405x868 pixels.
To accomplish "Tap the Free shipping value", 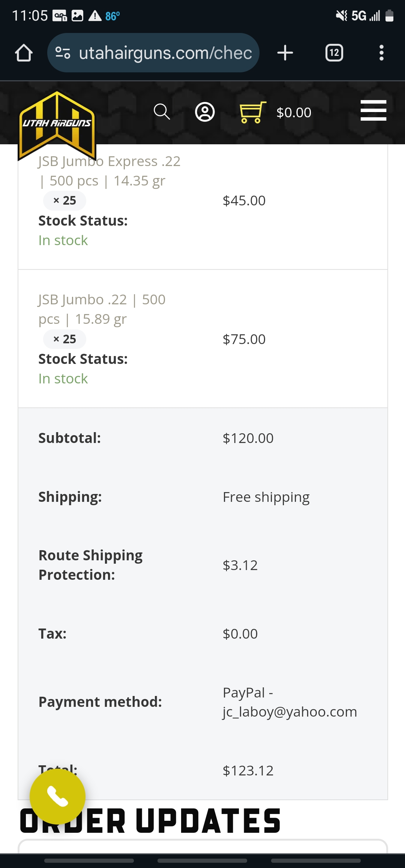I will 266,497.
